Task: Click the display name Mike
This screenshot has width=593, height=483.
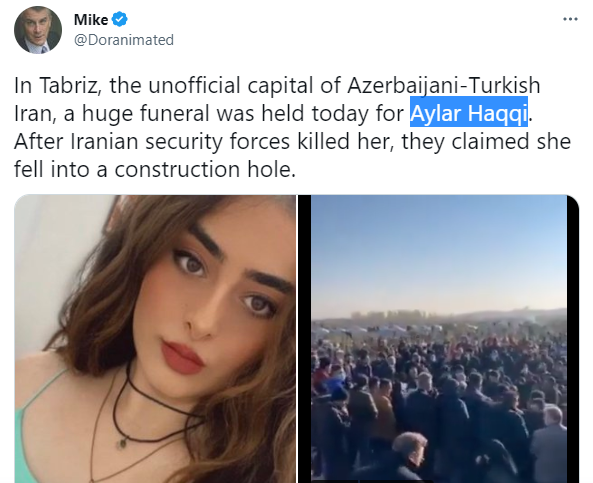Action: tap(91, 20)
